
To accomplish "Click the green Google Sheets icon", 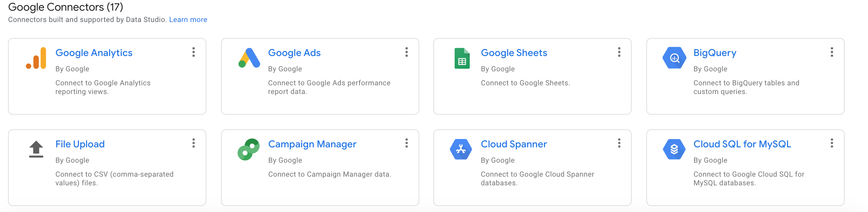I will click(x=462, y=58).
